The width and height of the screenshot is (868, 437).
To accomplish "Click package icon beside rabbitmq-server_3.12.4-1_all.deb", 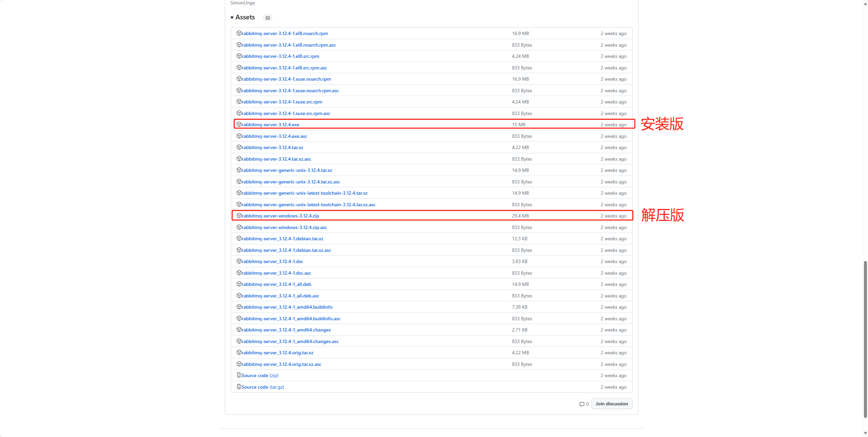I will pyautogui.click(x=239, y=284).
